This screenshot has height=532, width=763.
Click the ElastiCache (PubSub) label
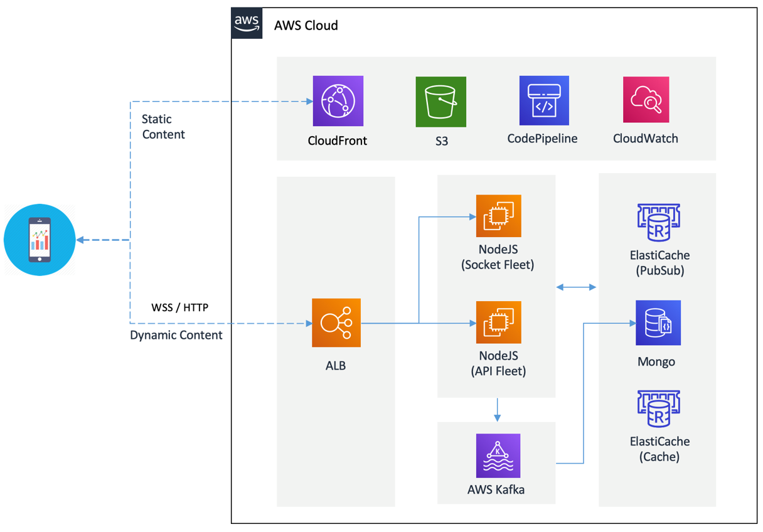(659, 263)
